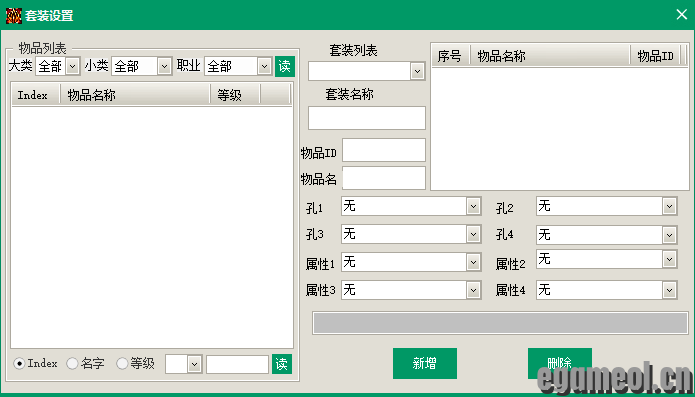Select the Index radio button
Viewport: 695px width, 397px height.
[x=19, y=364]
